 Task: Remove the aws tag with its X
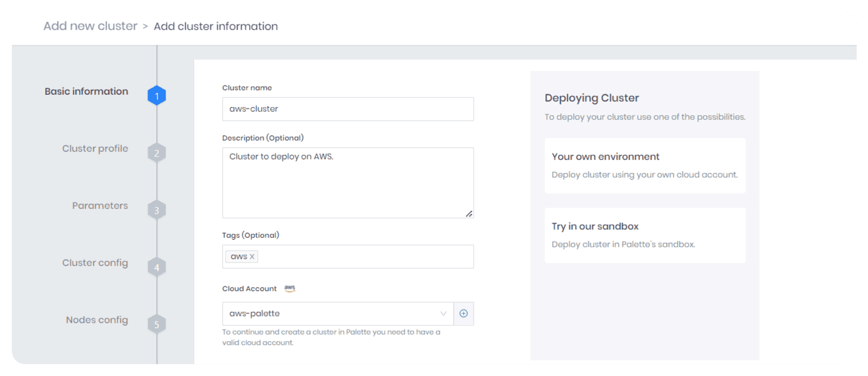[x=252, y=257]
